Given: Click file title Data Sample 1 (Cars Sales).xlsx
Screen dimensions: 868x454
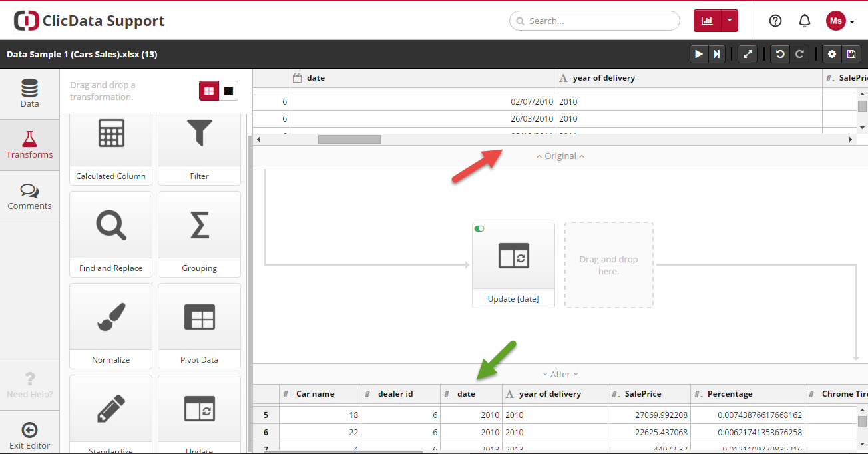Looking at the screenshot, I should (82, 55).
